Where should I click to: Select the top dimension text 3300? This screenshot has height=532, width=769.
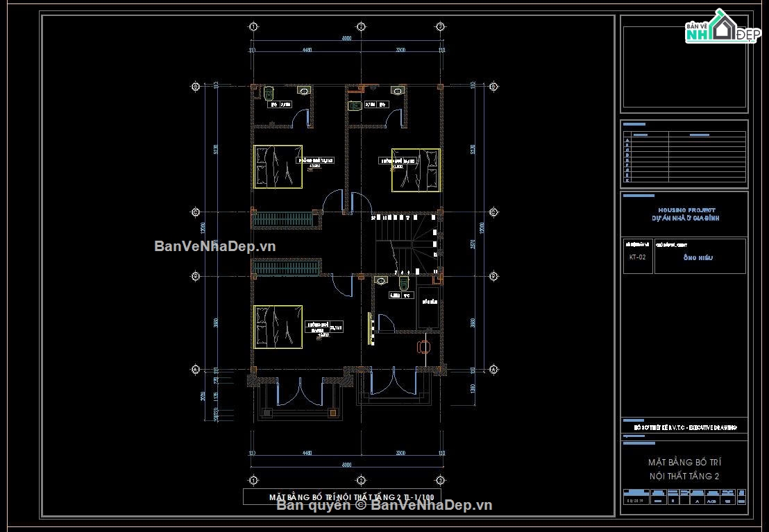tap(400, 50)
